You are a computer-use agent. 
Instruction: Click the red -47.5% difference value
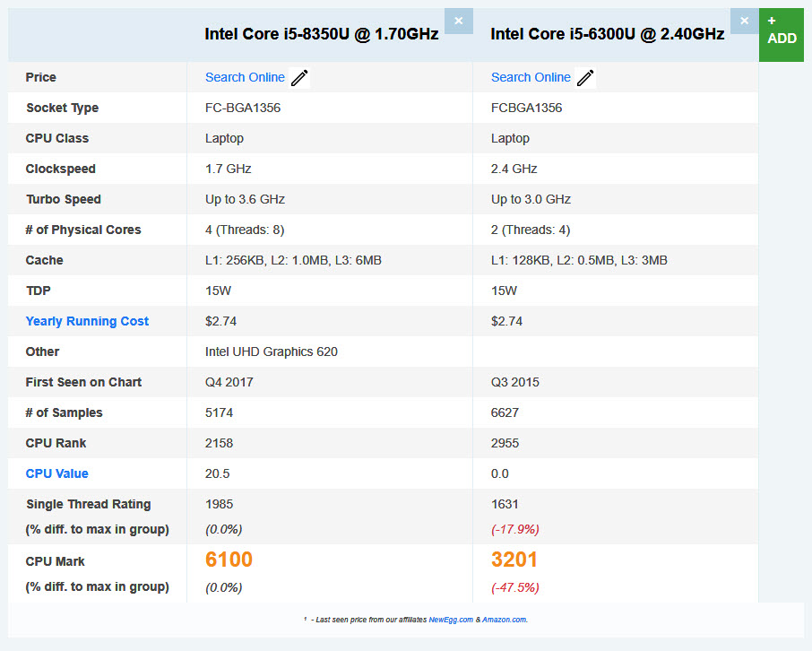(x=514, y=587)
